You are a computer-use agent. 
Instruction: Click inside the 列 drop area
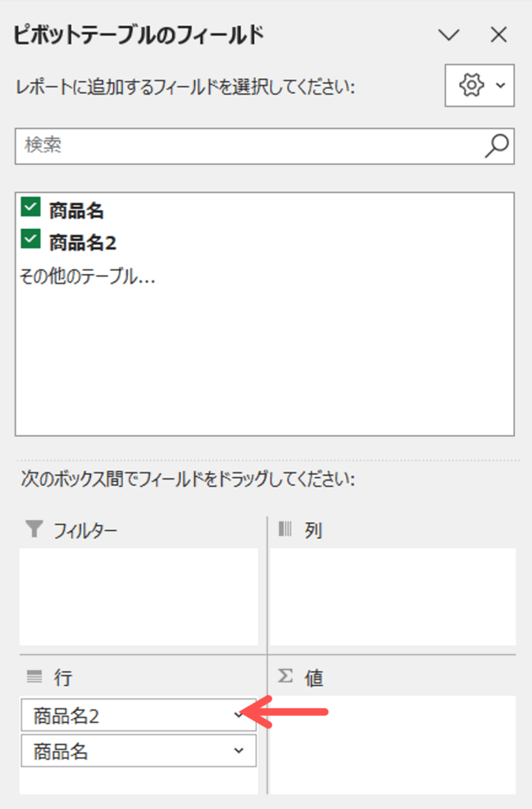coord(392,596)
